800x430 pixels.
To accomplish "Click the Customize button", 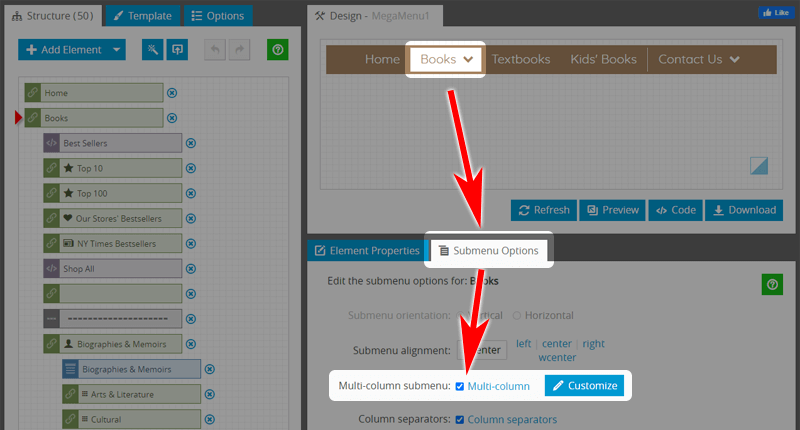I will click(x=584, y=386).
